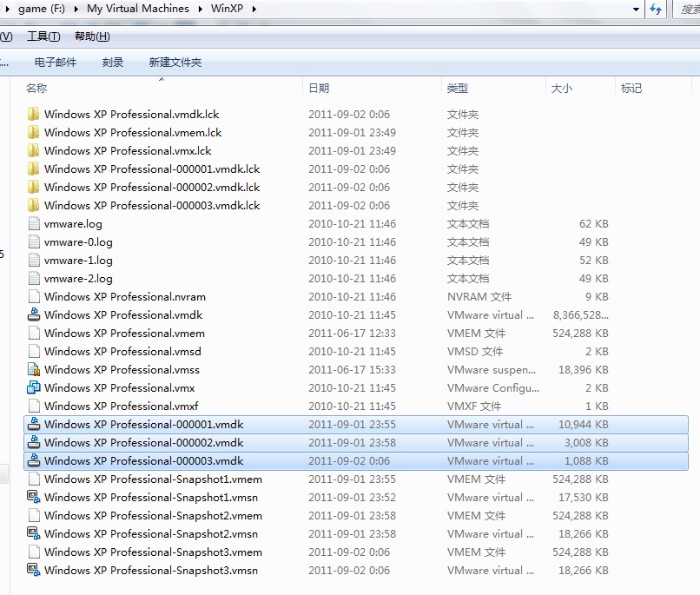Click file icon of Professional-Snapshot1.vmem
Screen dimensions: 700x595
tap(34, 479)
